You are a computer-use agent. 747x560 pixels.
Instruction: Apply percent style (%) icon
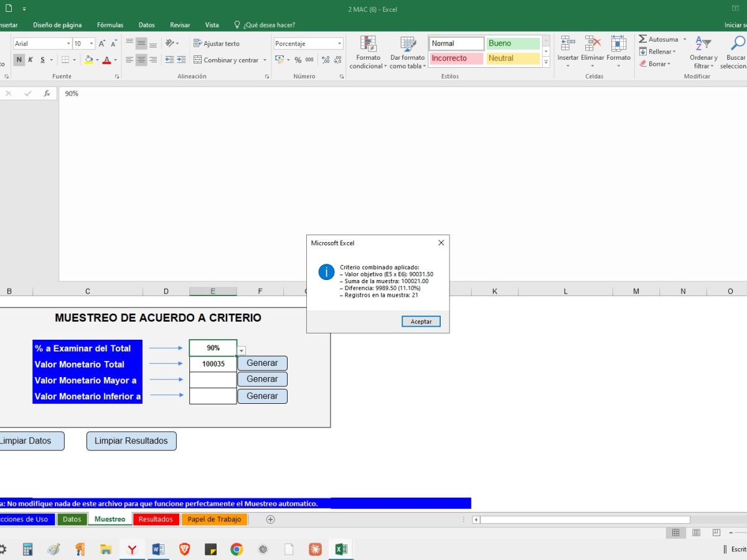(x=298, y=60)
